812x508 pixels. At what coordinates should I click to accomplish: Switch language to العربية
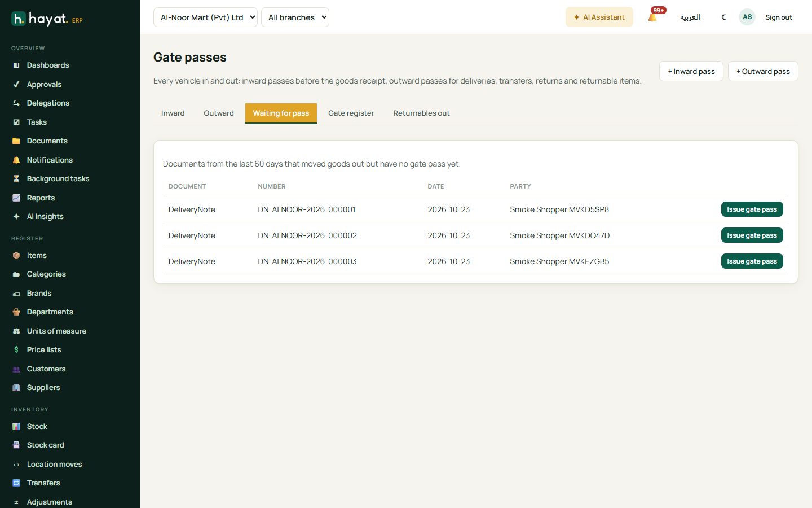coord(690,17)
